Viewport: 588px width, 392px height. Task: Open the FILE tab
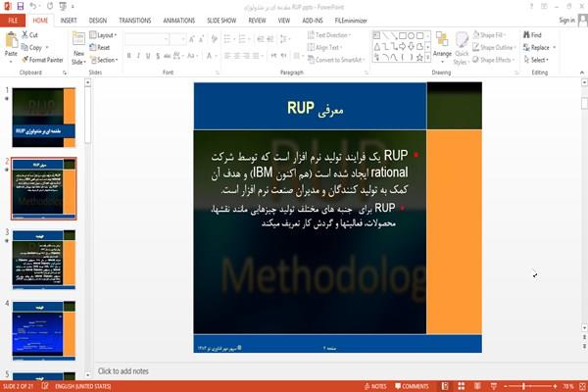click(13, 21)
